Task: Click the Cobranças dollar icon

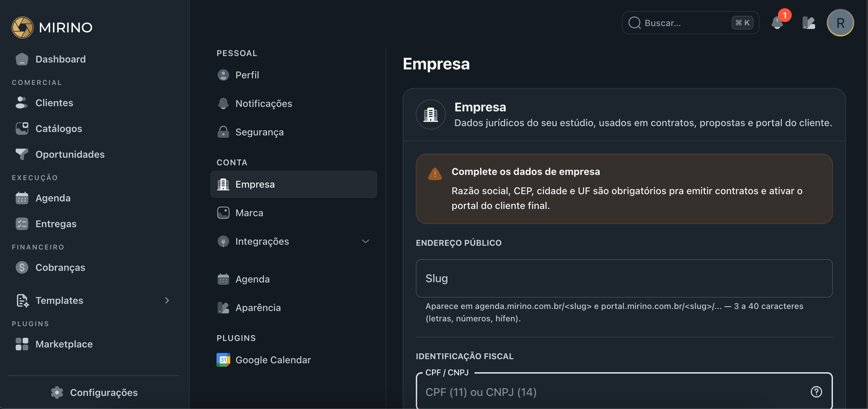Action: 22,267
